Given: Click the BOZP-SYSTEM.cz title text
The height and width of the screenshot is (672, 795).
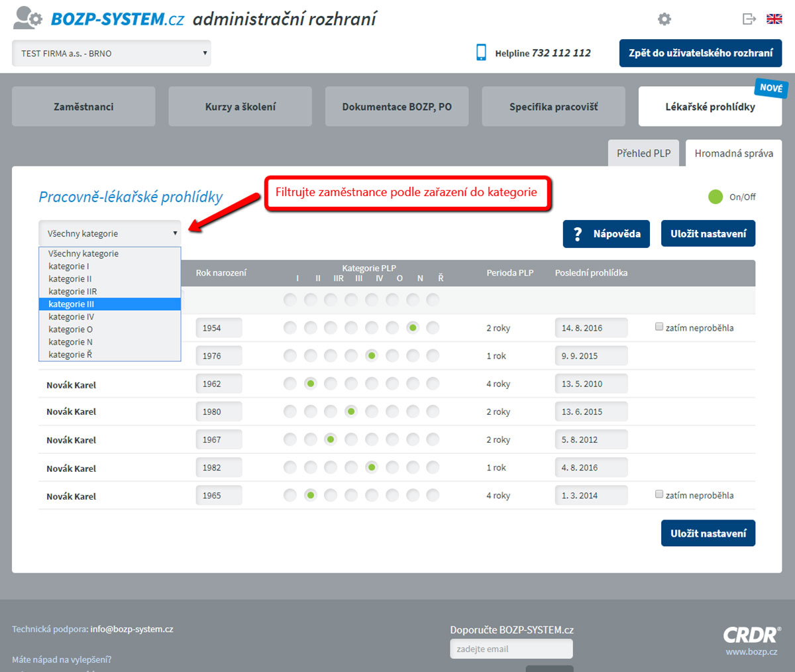Looking at the screenshot, I should (x=117, y=19).
